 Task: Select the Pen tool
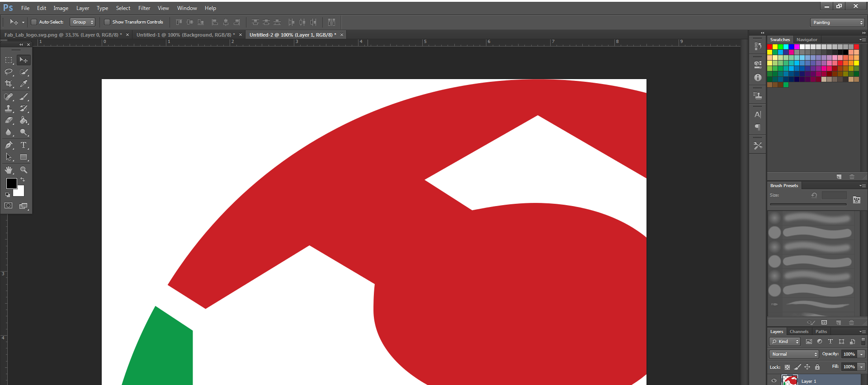[x=9, y=145]
